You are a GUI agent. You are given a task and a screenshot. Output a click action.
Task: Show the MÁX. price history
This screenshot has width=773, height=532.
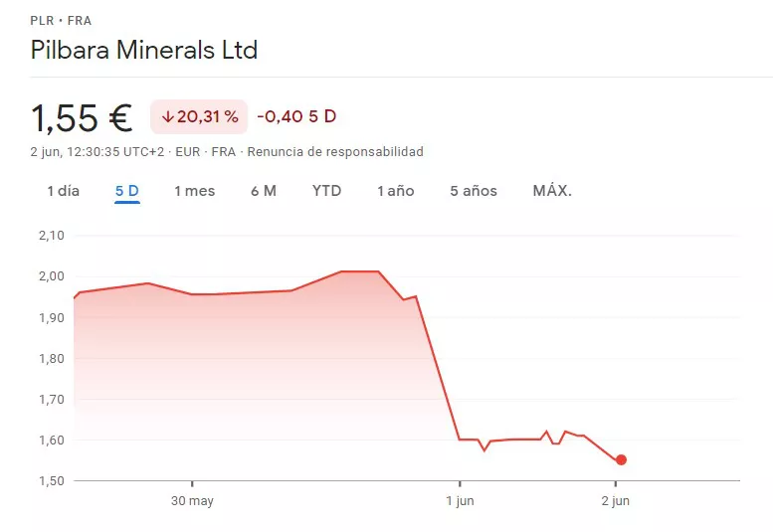pos(552,191)
